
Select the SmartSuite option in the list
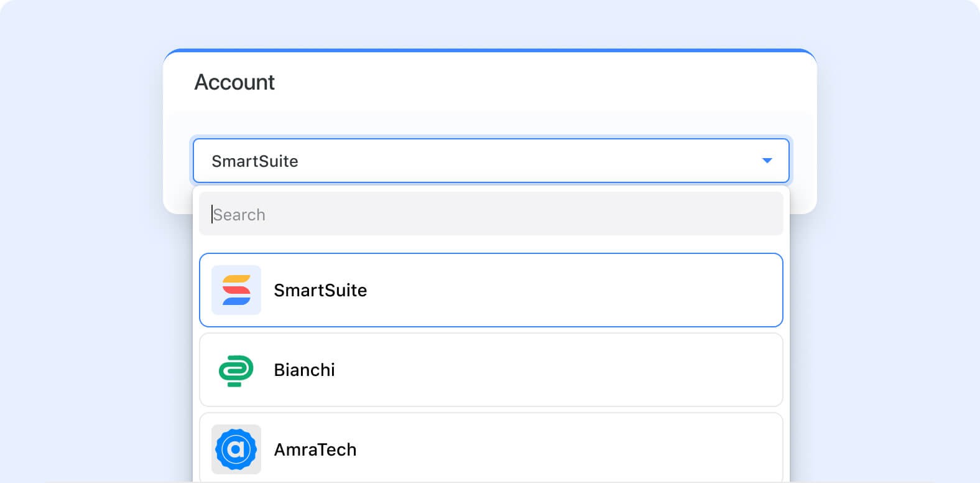coord(491,290)
